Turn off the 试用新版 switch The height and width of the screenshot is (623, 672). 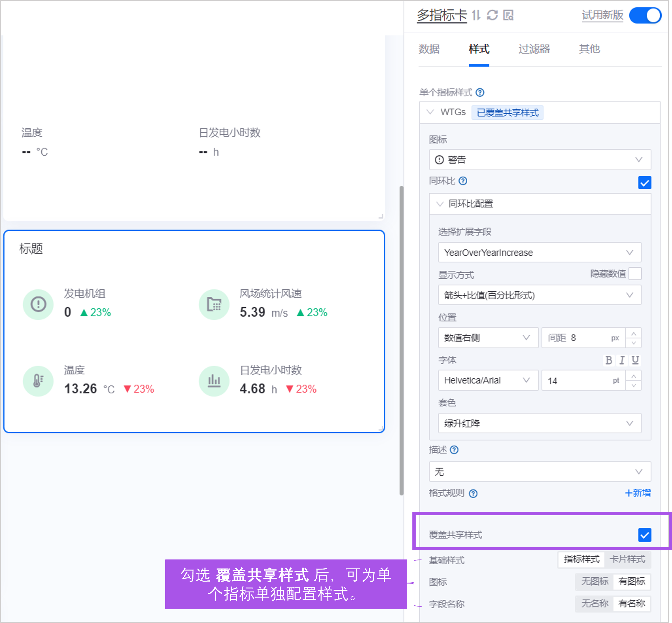[x=645, y=16]
